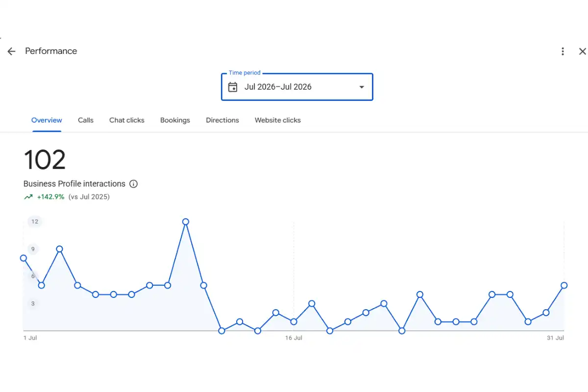
Task: Go to the Website clicks tab
Action: (278, 120)
